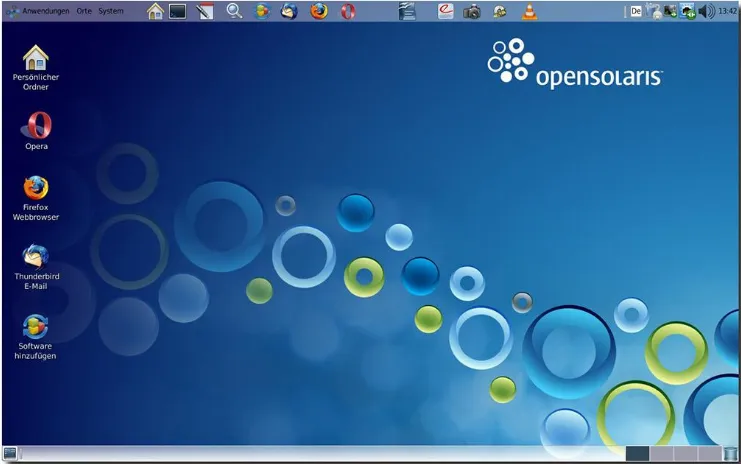
Task: Switch to the fourth workspace
Action: click(x=710, y=454)
